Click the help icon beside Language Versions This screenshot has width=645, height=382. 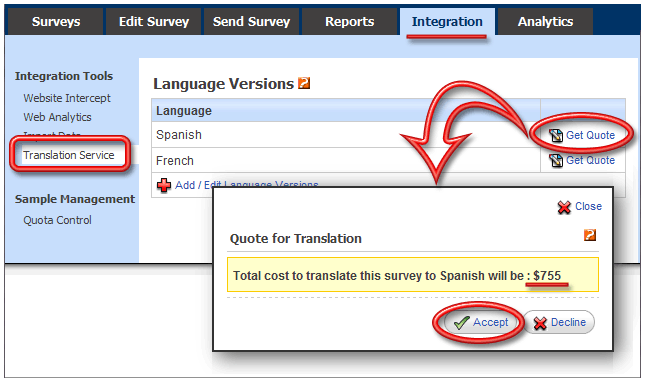[304, 83]
